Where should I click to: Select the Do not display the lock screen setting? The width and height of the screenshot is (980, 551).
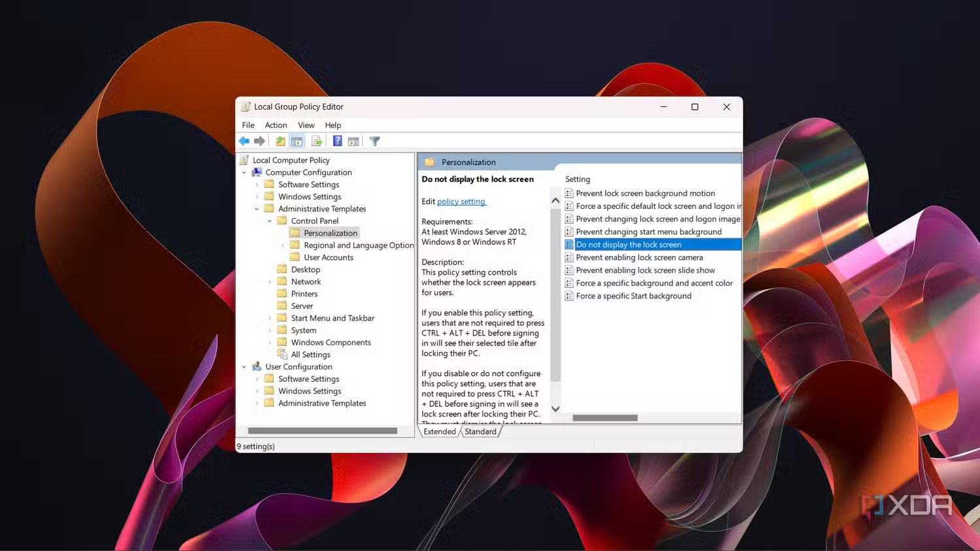628,244
